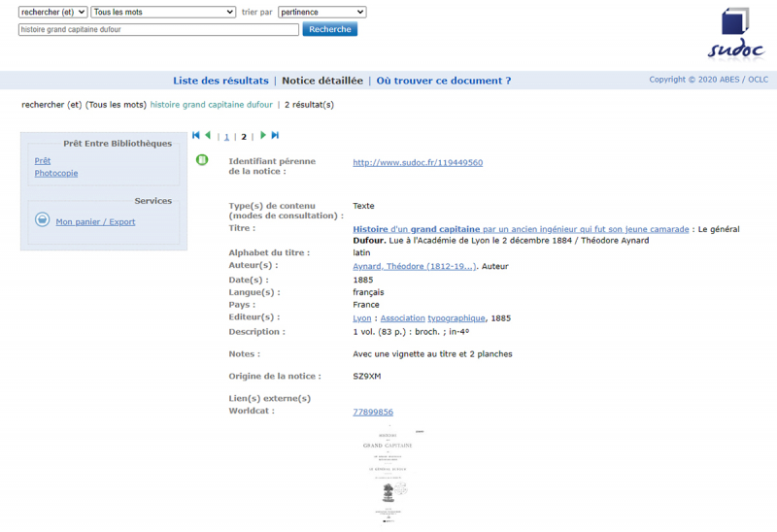Open Worldcat number 77899856 link
This screenshot has height=532, width=777.
pos(373,413)
